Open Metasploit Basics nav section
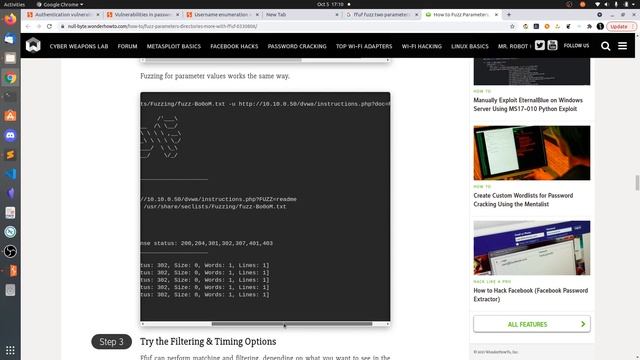 (173, 46)
